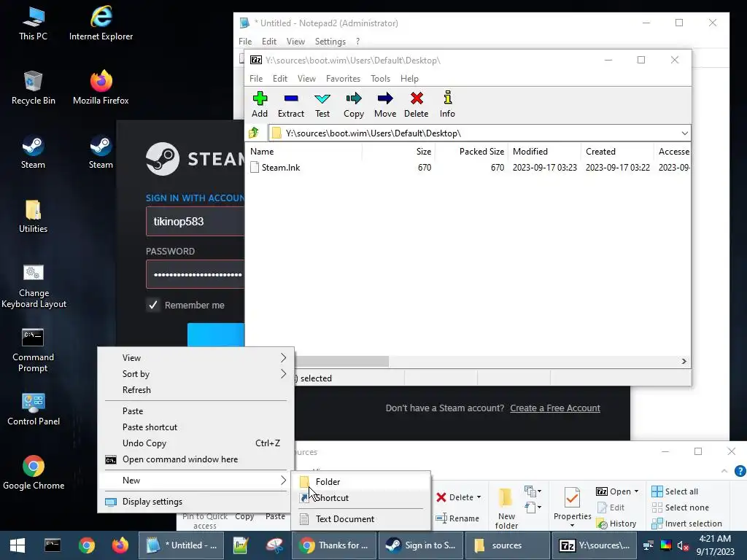Select Change Keyboard Layout desktop icon
The image size is (747, 560).
click(34, 286)
